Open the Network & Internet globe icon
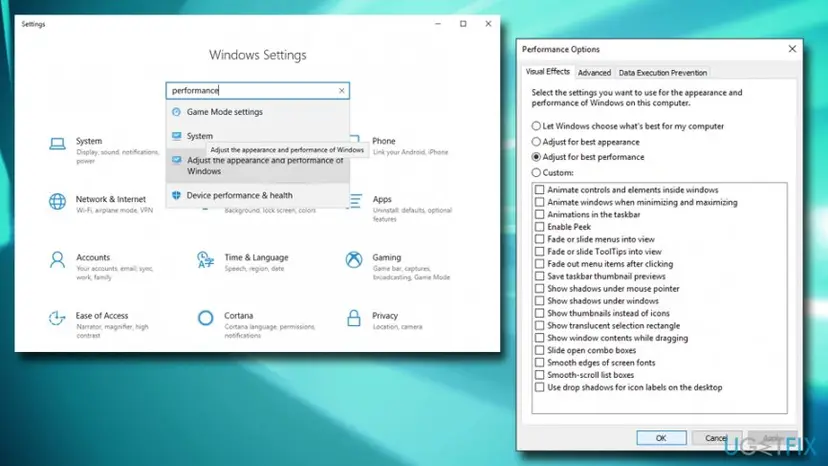The image size is (828, 466). coord(57,201)
